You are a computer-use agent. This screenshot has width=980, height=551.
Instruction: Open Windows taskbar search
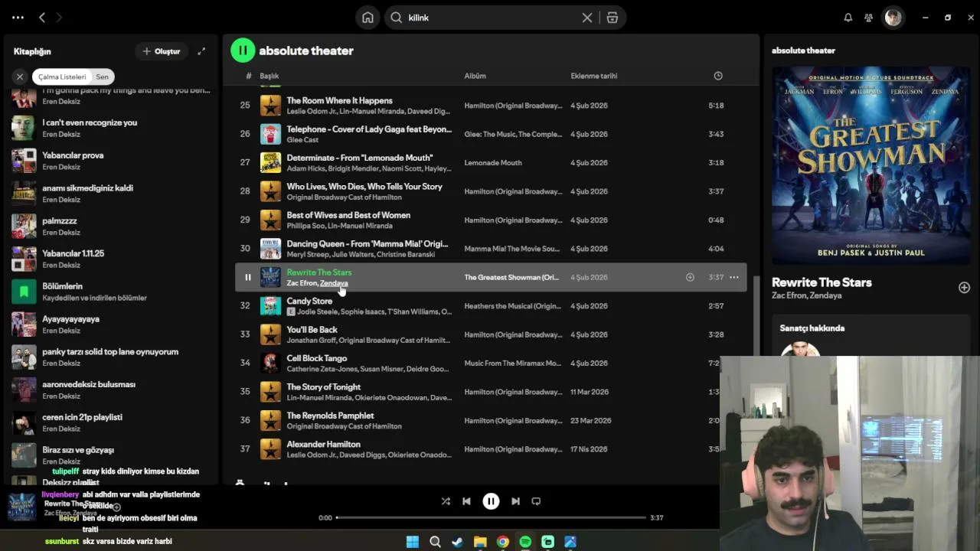pyautogui.click(x=435, y=542)
